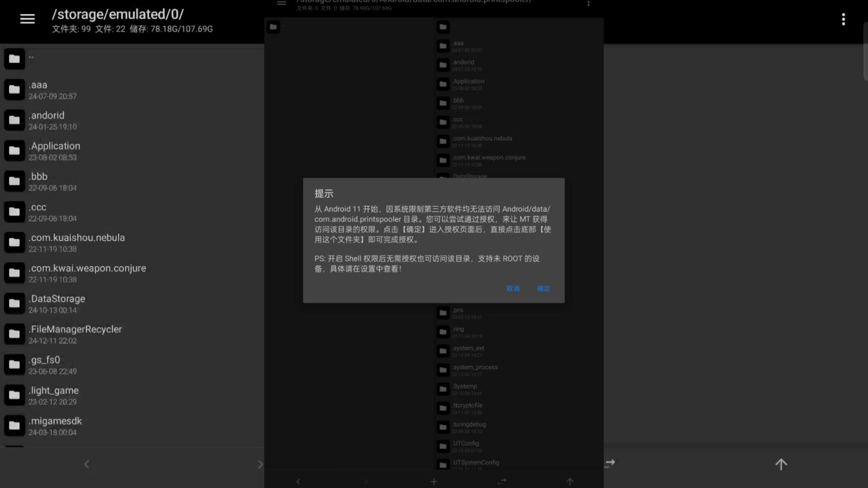
Task: Open the .aaa folder icon in the background list
Action: click(14, 89)
